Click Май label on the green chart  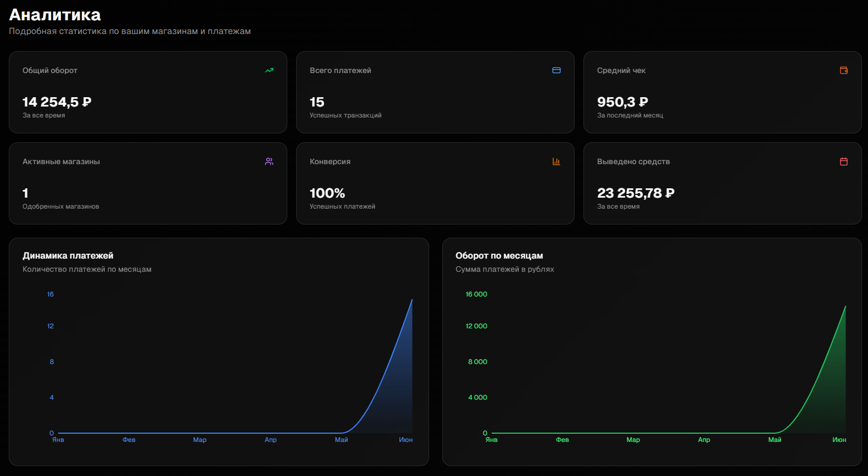coord(775,440)
